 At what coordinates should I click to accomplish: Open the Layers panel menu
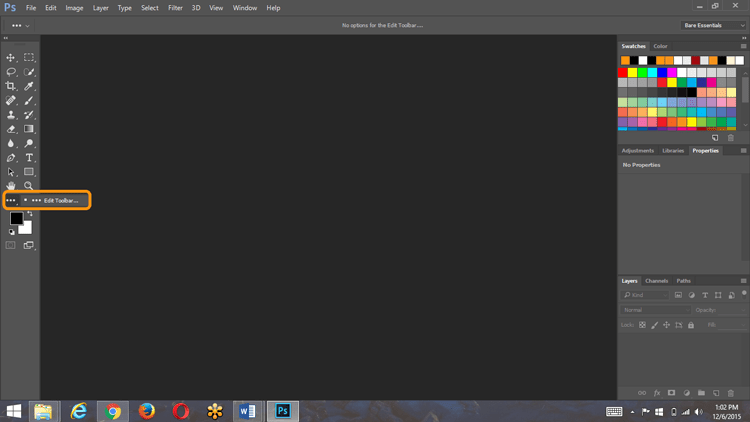point(743,281)
